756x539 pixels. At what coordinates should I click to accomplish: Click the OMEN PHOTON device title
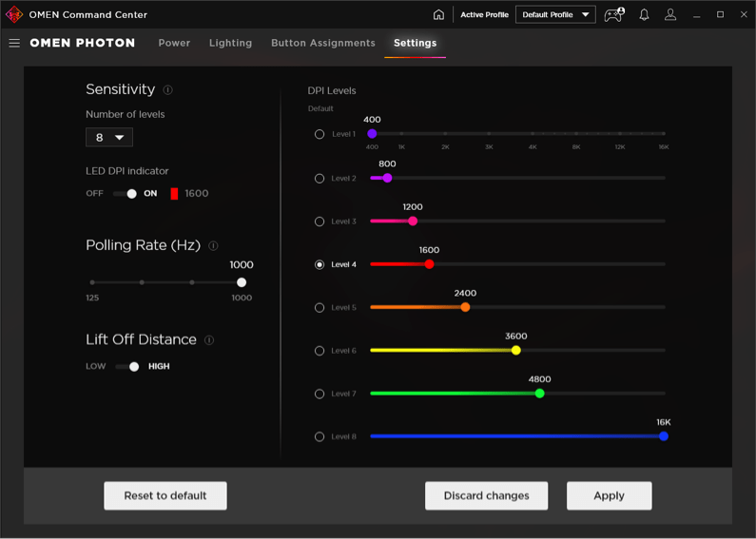[x=83, y=43]
